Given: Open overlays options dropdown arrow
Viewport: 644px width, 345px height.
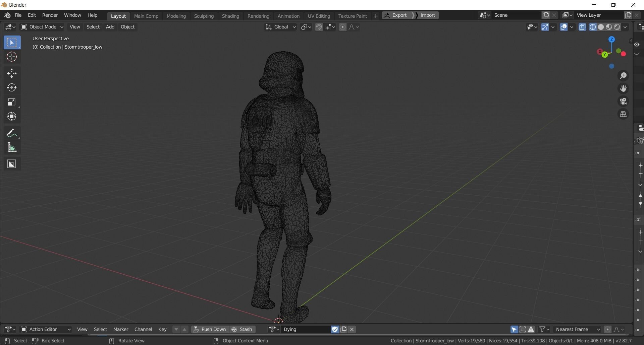Looking at the screenshot, I should 572,27.
